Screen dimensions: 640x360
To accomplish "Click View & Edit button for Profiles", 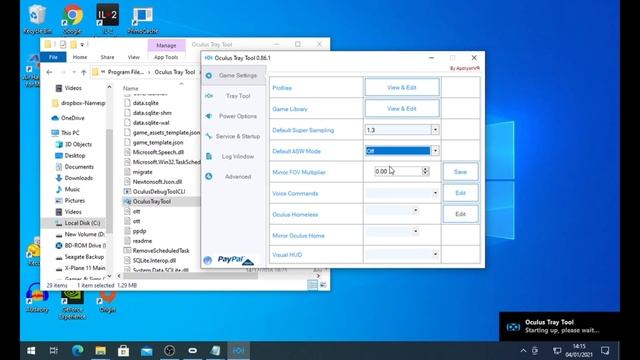I will point(402,87).
